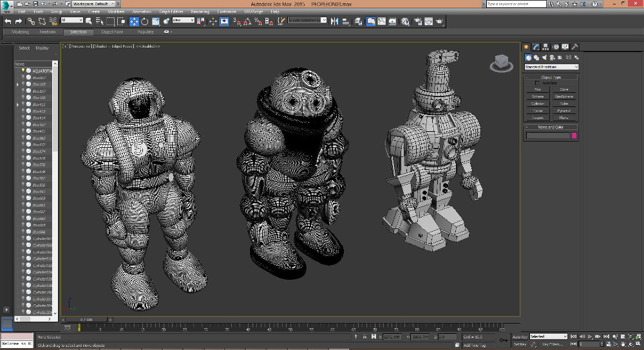
Task: Collapse the Object Type rollout
Action: tap(551, 77)
